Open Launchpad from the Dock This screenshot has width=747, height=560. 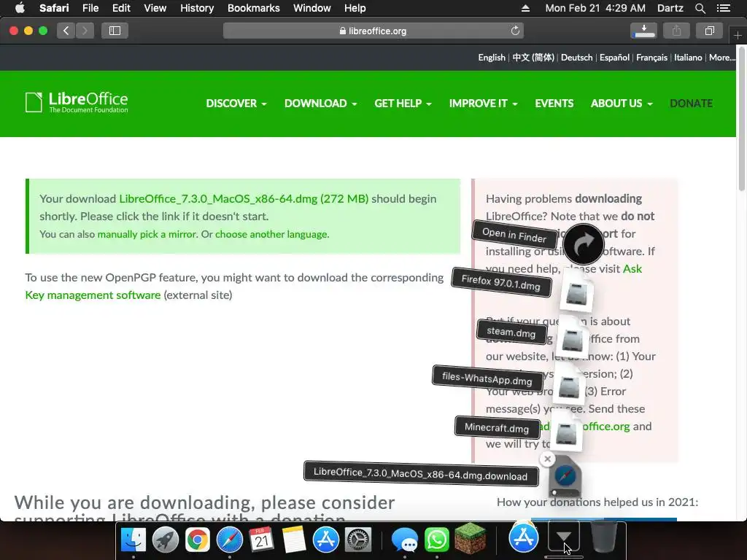coord(166,540)
